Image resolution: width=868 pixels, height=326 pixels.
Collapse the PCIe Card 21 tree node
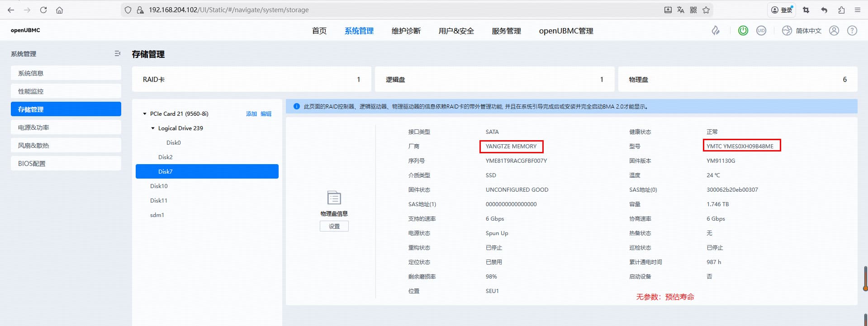145,114
